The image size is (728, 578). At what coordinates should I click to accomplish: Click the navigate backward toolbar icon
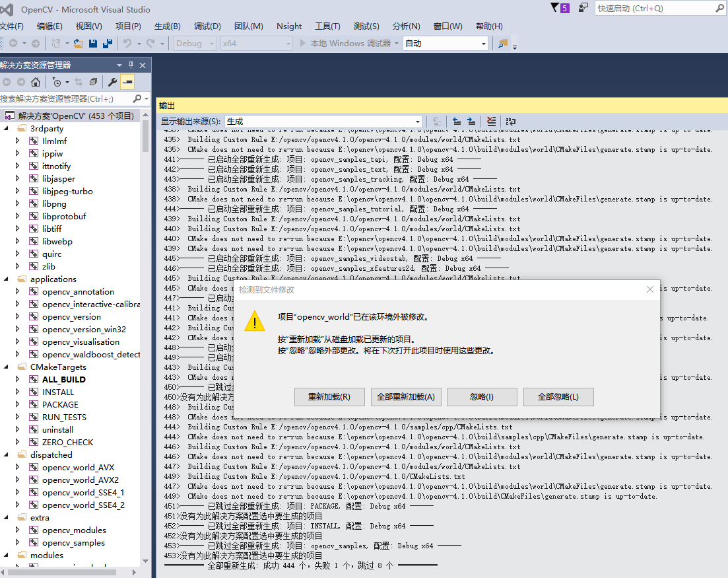click(13, 43)
